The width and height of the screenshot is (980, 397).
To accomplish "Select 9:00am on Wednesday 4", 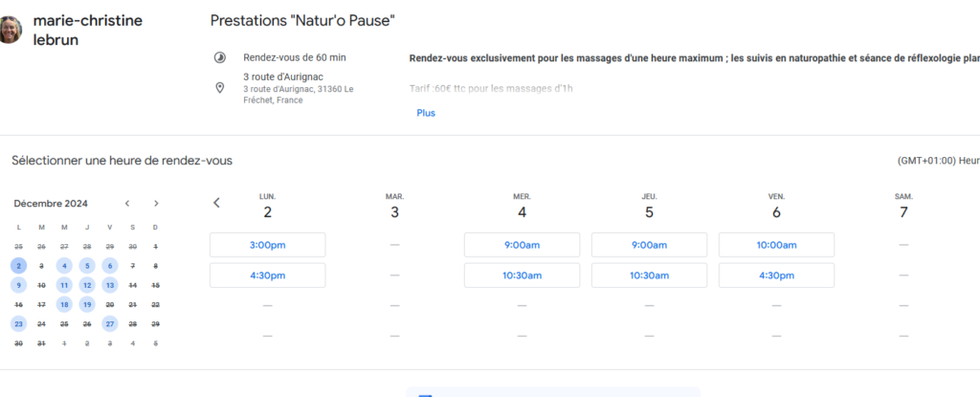I will [522, 245].
